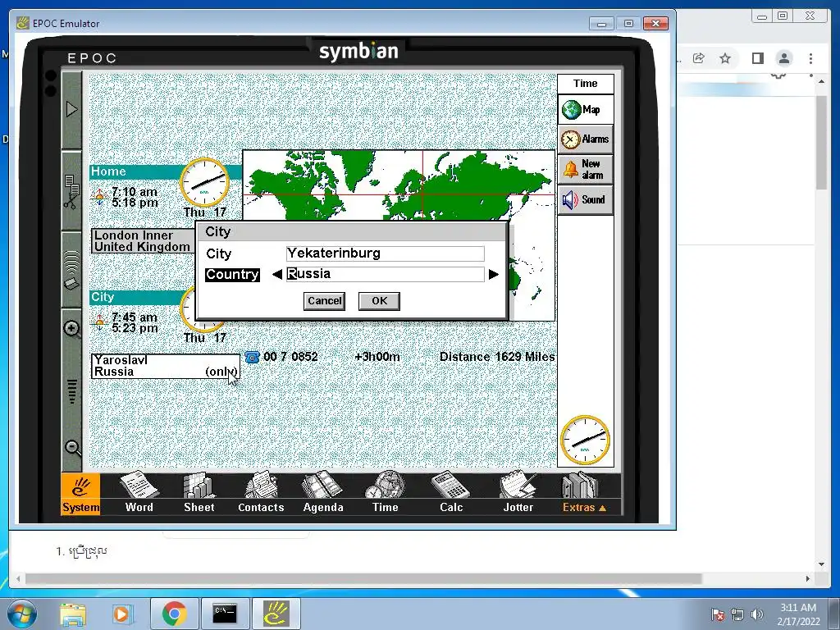Open the Map view button
The image size is (840, 630).
coord(586,110)
